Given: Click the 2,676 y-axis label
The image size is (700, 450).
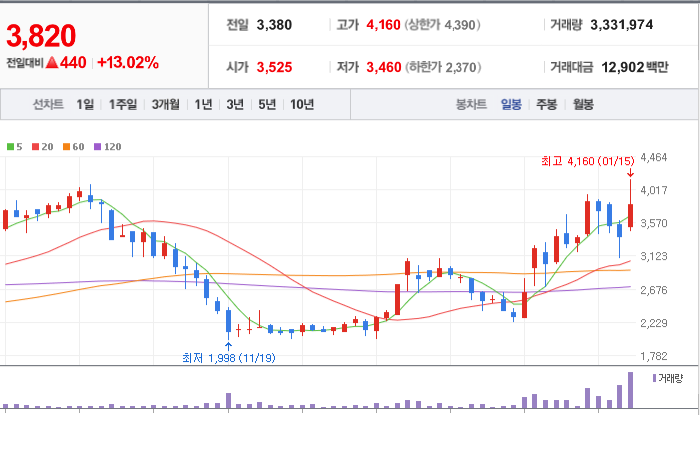Looking at the screenshot, I should [654, 290].
